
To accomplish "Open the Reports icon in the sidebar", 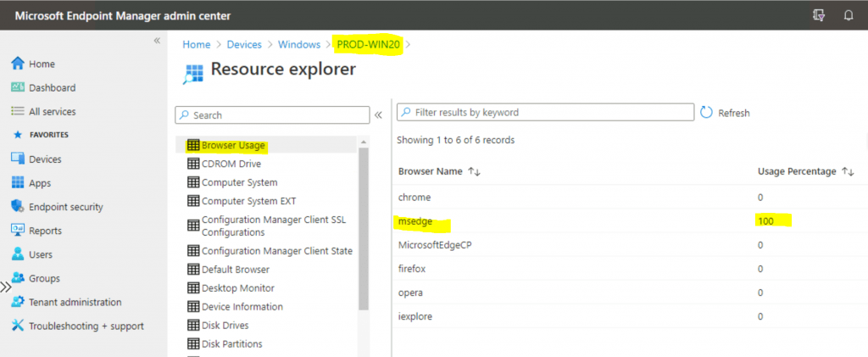I will (18, 231).
